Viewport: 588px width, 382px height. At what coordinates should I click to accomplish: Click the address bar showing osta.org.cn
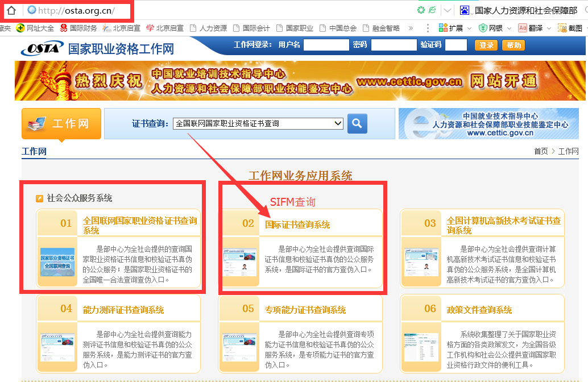tap(77, 10)
